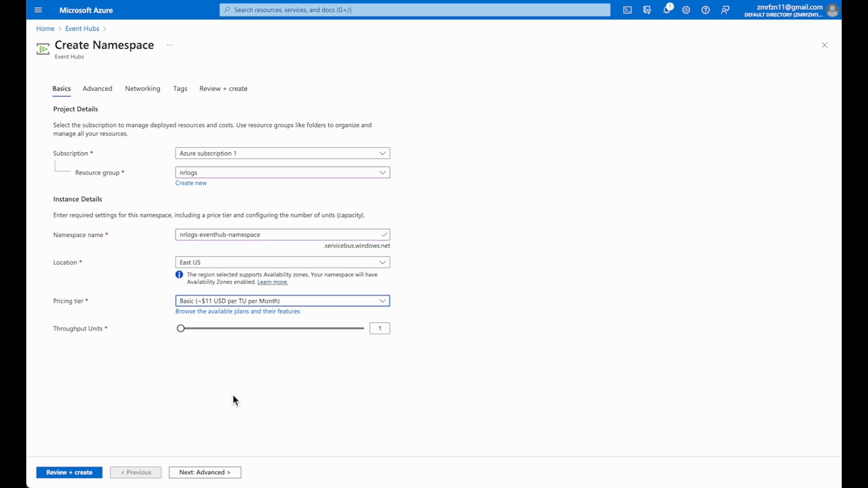Click Next: Advanced button

(205, 473)
